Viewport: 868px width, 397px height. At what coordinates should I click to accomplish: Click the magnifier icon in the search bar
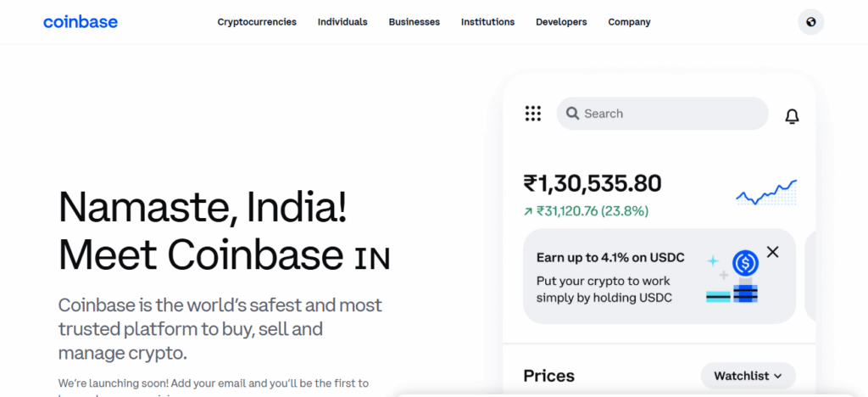(x=572, y=114)
